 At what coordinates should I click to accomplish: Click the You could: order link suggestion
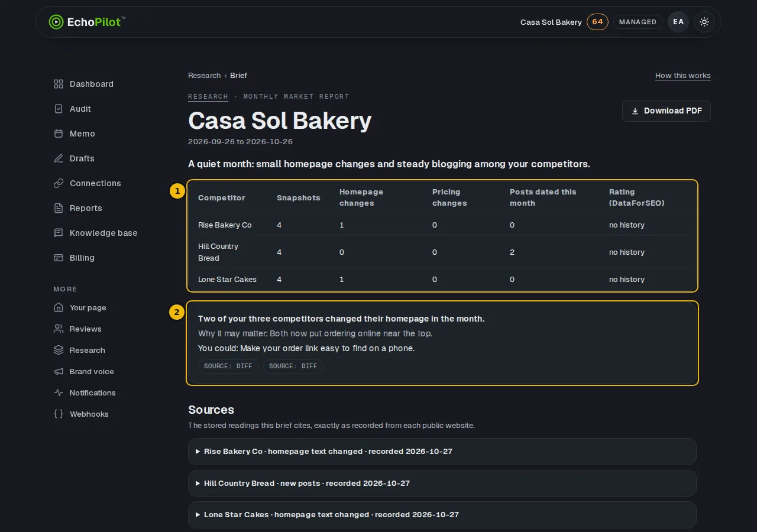pyautogui.click(x=306, y=348)
